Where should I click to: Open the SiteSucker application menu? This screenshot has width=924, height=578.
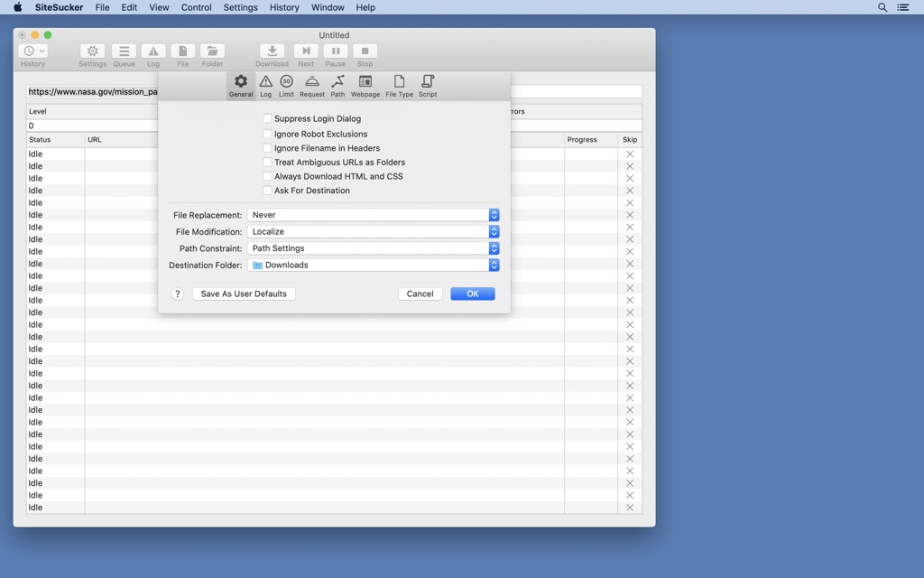click(x=59, y=7)
